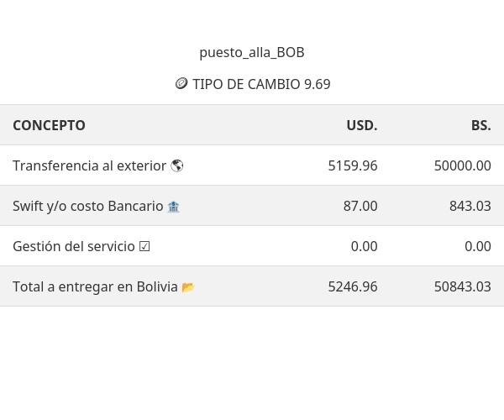Click the 50000.00 Bs amount
The image size is (504, 420).
coord(462,165)
